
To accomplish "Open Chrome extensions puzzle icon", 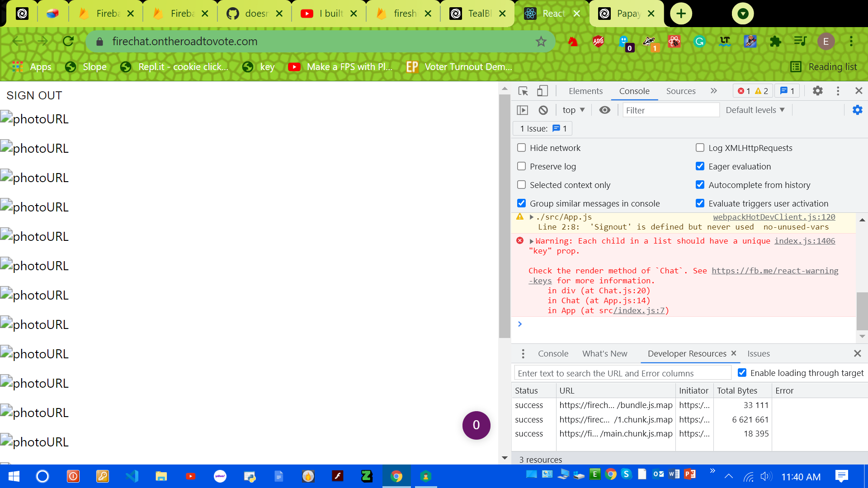I will 775,42.
